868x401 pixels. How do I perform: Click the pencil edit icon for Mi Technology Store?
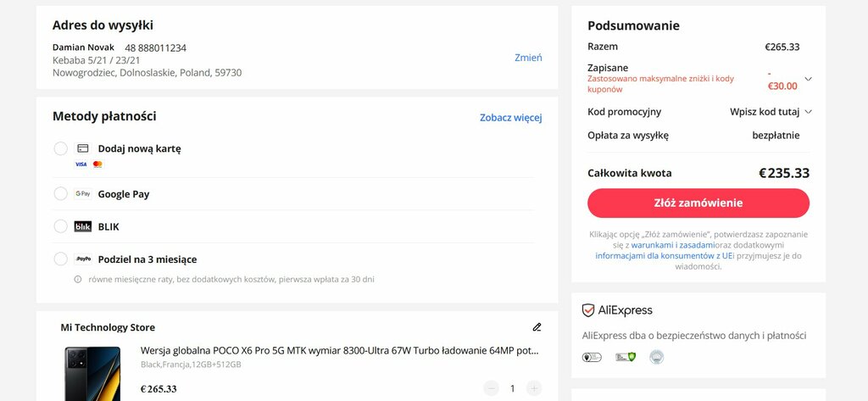[537, 327]
